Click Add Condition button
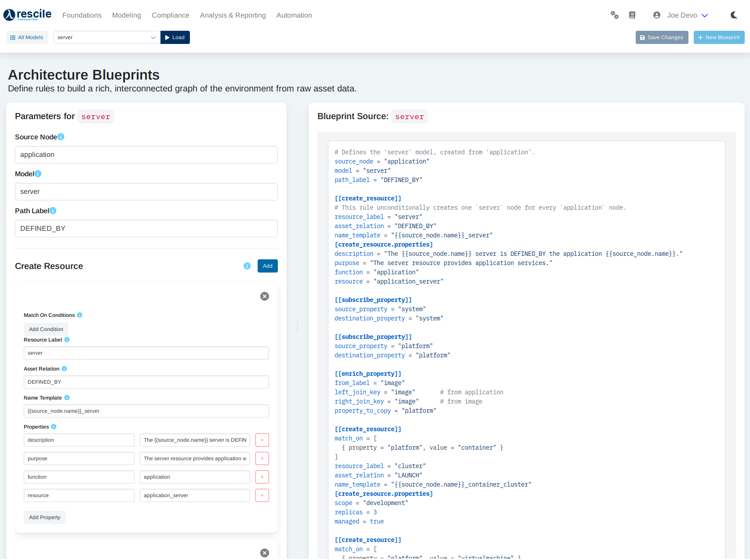Screen dimensions: 750x560 [x=46, y=329]
